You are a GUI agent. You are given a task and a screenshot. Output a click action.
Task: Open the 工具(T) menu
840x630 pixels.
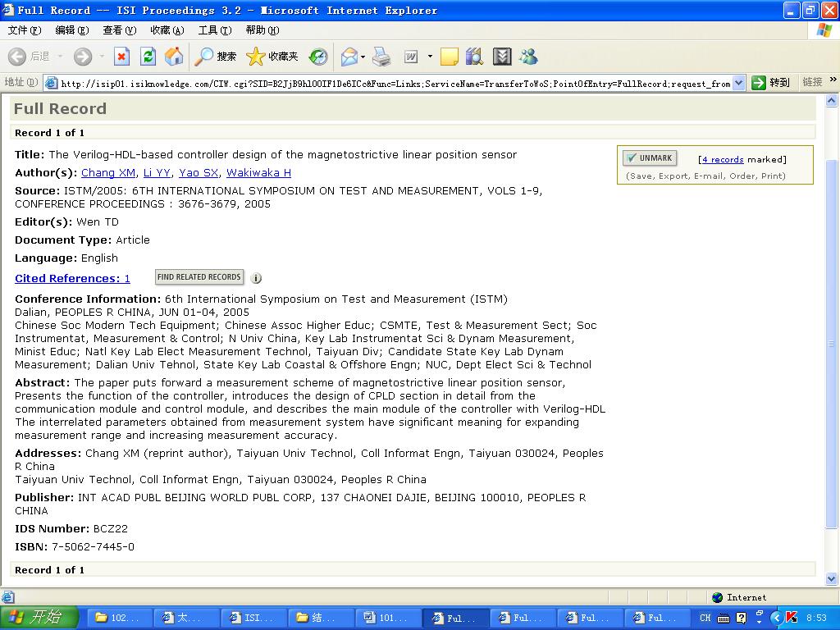pos(214,30)
